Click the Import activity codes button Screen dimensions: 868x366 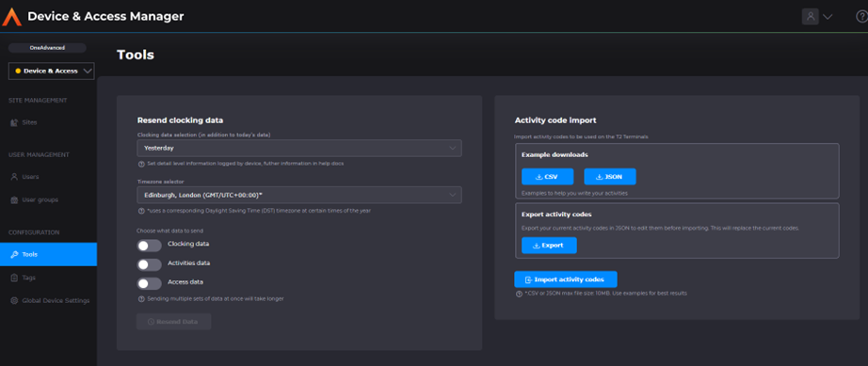click(566, 279)
